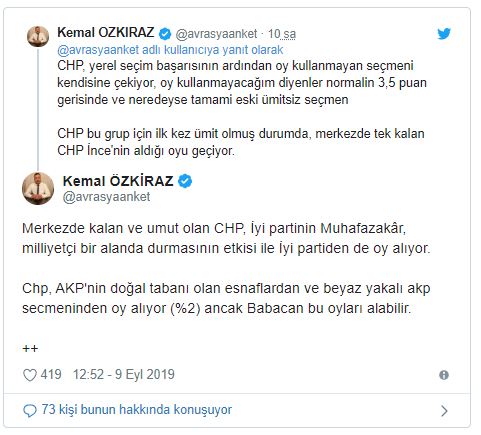Open '73 kişi bunun hakkında konuşuyor' link
The width and height of the screenshot is (481, 435).
coord(137,410)
